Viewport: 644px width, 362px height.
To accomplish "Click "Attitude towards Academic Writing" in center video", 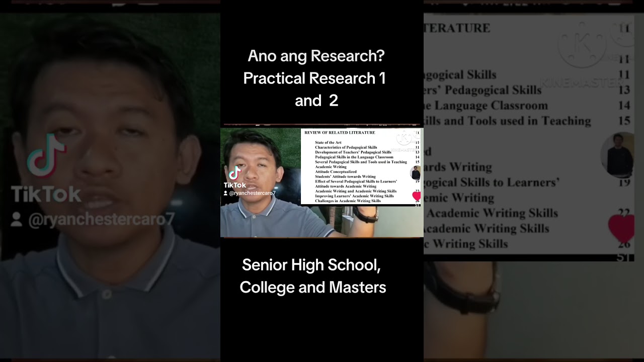I will pos(346,186).
